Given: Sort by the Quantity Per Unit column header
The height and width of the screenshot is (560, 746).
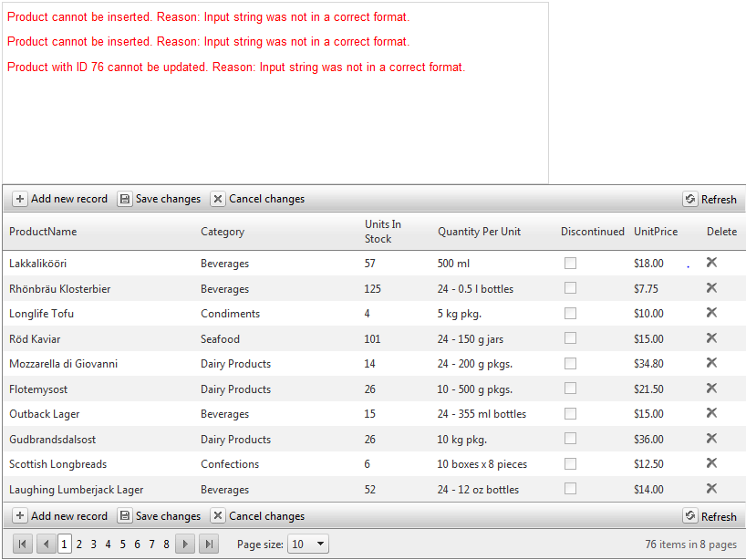Looking at the screenshot, I should (x=479, y=232).
